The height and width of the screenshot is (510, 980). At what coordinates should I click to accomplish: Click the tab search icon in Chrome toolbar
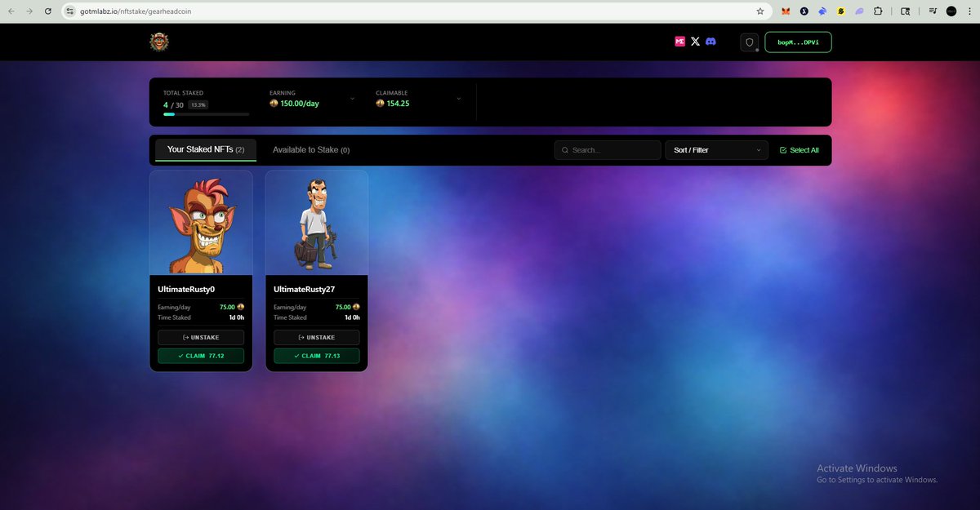[905, 11]
